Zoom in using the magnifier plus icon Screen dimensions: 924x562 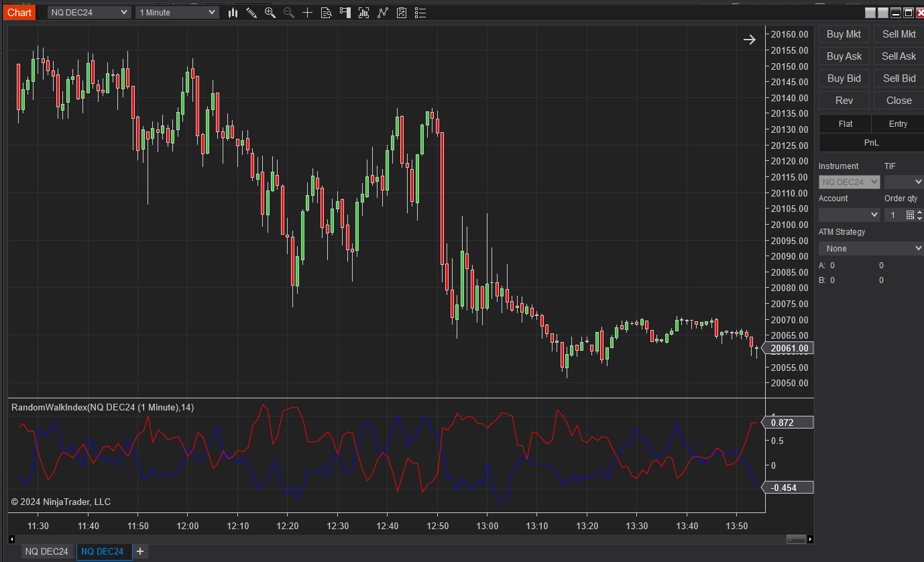(270, 13)
